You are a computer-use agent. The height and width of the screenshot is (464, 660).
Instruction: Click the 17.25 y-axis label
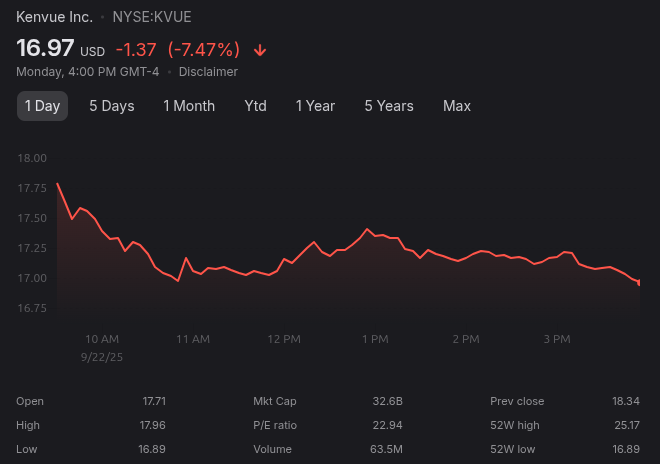click(32, 248)
